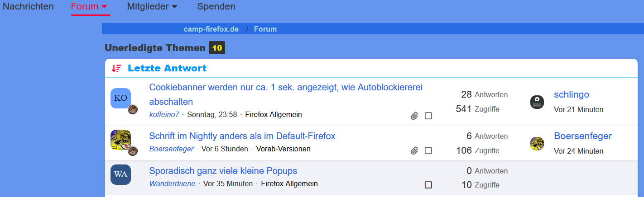Click the sort direction icon beside Letzte Antwort
Image resolution: width=644 pixels, height=197 pixels.
click(116, 68)
